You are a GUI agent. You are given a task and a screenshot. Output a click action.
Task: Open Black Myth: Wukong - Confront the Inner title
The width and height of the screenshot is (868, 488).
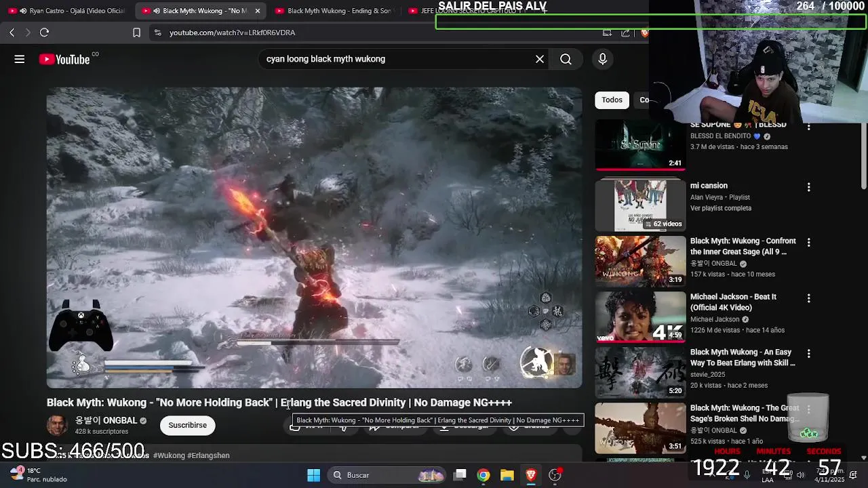(x=743, y=247)
